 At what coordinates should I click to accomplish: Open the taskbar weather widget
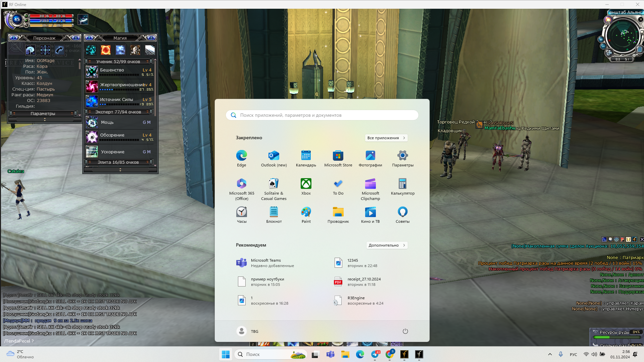[x=20, y=354]
